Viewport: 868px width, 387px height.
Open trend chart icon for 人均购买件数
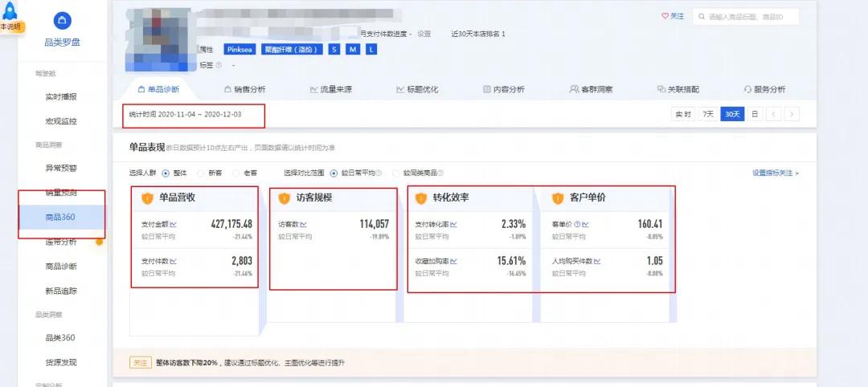point(597,261)
